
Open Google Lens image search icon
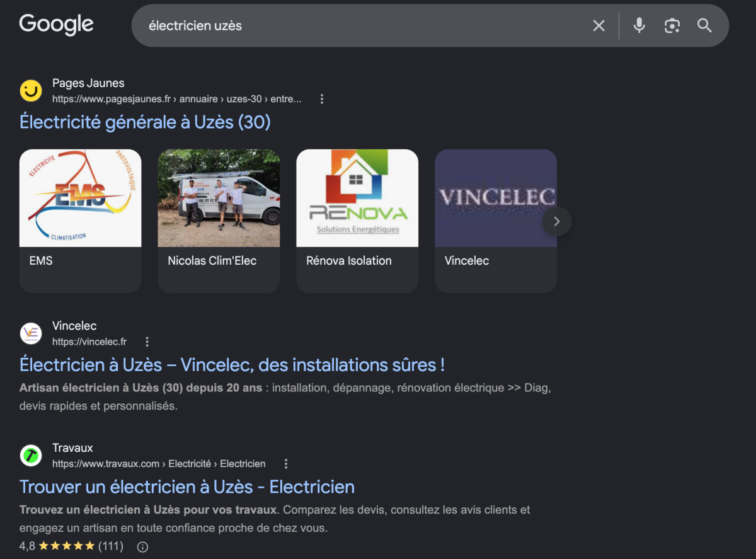672,26
